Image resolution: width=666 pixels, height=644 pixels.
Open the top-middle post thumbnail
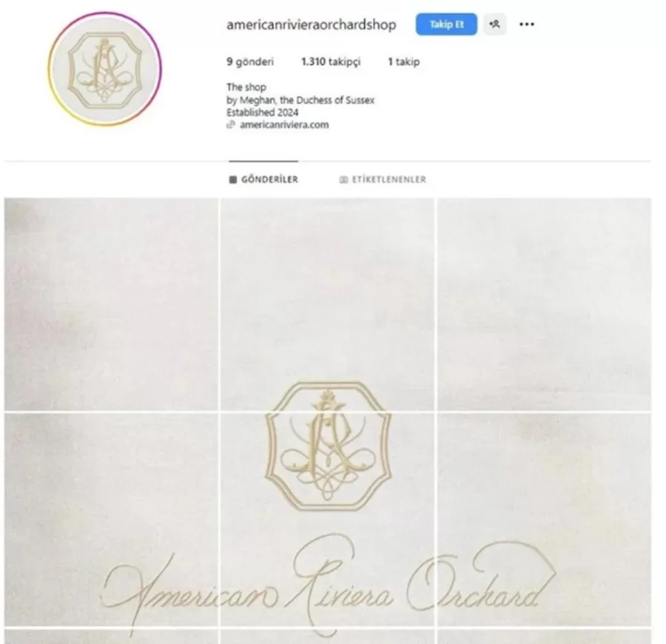pyautogui.click(x=328, y=304)
